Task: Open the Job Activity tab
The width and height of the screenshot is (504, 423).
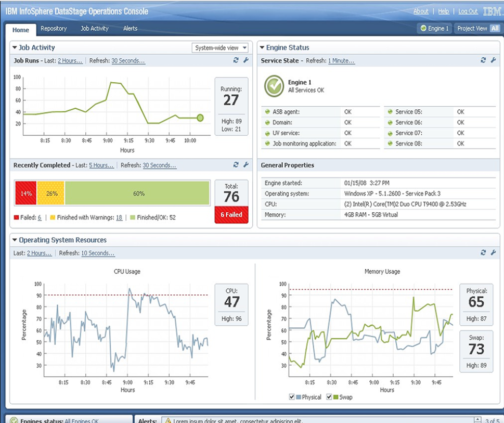Action: (95, 28)
